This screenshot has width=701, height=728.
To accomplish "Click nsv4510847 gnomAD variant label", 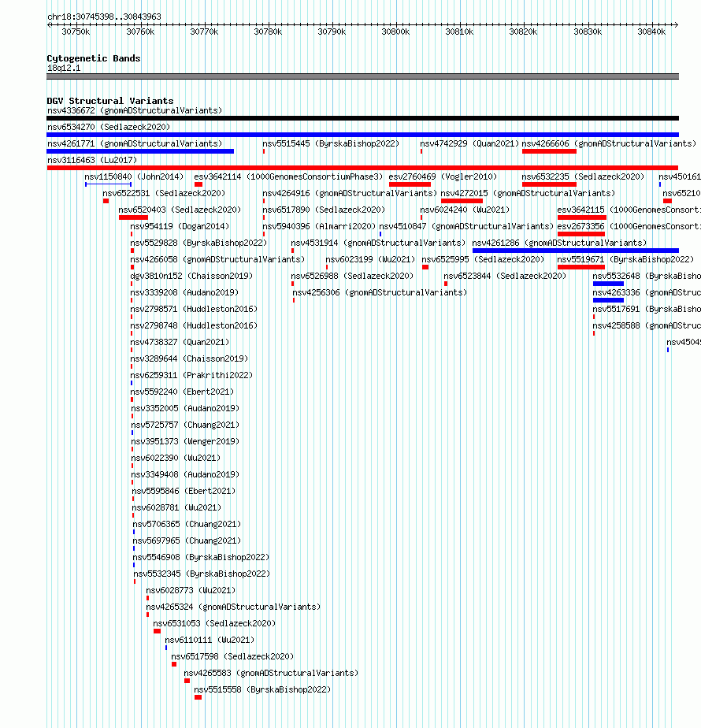I will 466,227.
